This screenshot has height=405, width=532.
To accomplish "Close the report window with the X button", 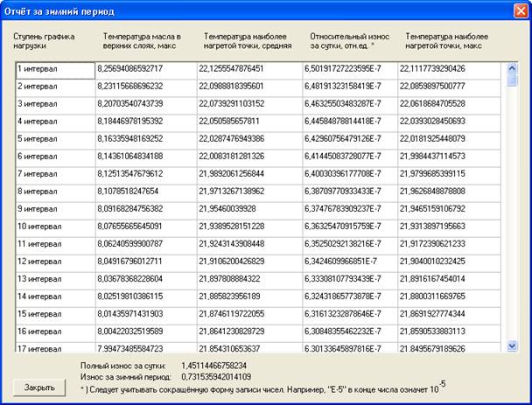I will 516,11.
